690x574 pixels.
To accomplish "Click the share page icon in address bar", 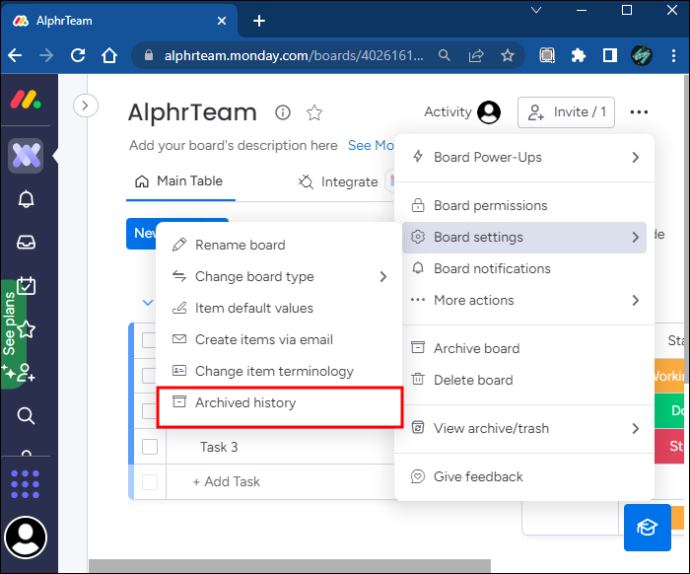I will pos(476,55).
